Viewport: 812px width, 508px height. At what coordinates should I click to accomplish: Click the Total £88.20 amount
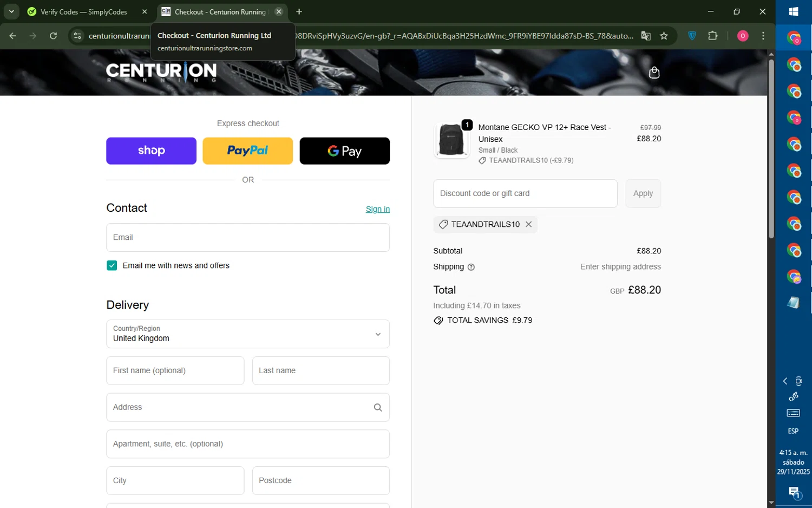(x=644, y=290)
